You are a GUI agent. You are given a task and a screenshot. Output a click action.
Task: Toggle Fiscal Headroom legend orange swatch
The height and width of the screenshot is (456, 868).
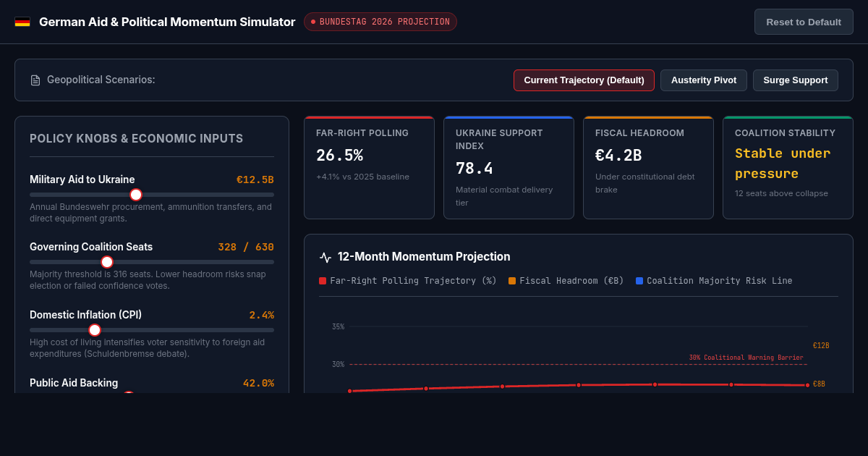tap(512, 281)
